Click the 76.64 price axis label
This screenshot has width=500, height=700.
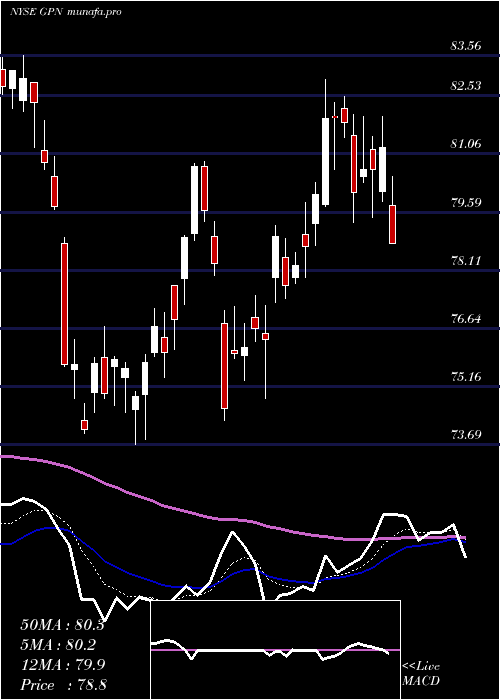pyautogui.click(x=466, y=319)
